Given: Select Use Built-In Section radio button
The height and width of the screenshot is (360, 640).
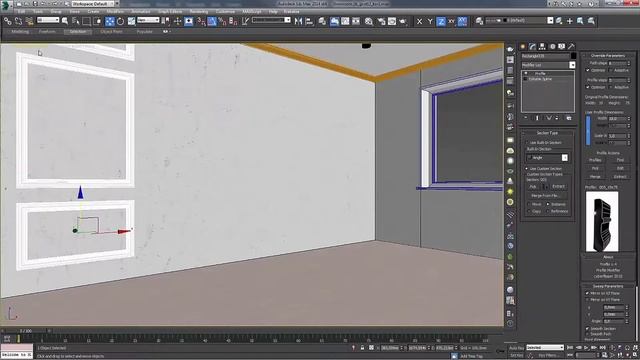Looking at the screenshot, I should point(527,142).
